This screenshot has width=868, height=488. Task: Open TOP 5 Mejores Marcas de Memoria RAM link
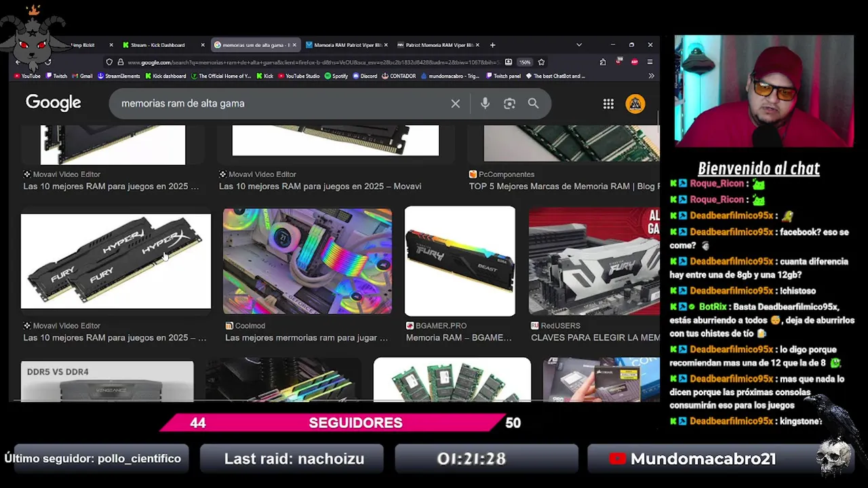pyautogui.click(x=564, y=186)
